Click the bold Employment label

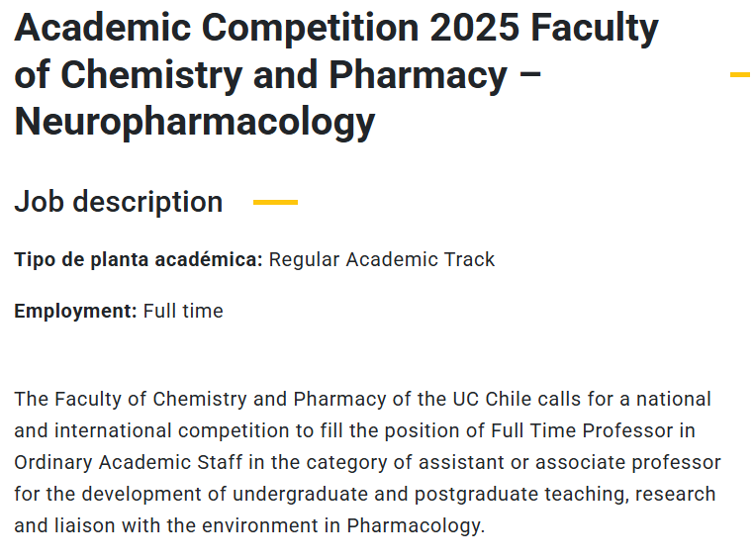tap(76, 312)
